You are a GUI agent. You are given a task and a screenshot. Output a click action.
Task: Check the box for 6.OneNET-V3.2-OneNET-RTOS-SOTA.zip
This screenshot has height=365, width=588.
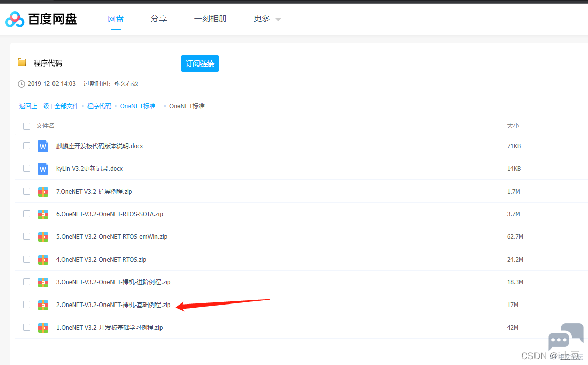coord(27,214)
